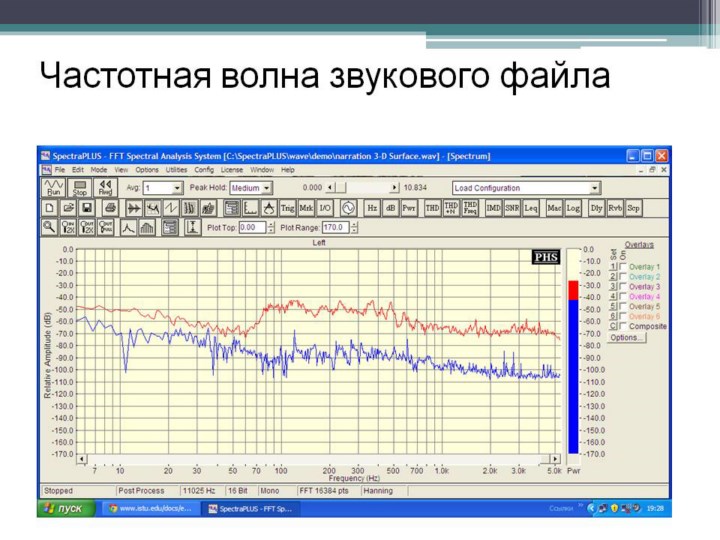Enable the Overlay 1 checkbox
The image size is (720, 540).
(x=623, y=267)
